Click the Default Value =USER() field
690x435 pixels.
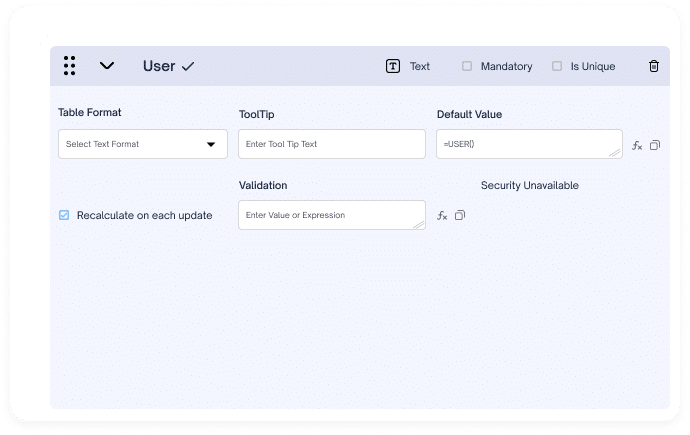(x=529, y=144)
